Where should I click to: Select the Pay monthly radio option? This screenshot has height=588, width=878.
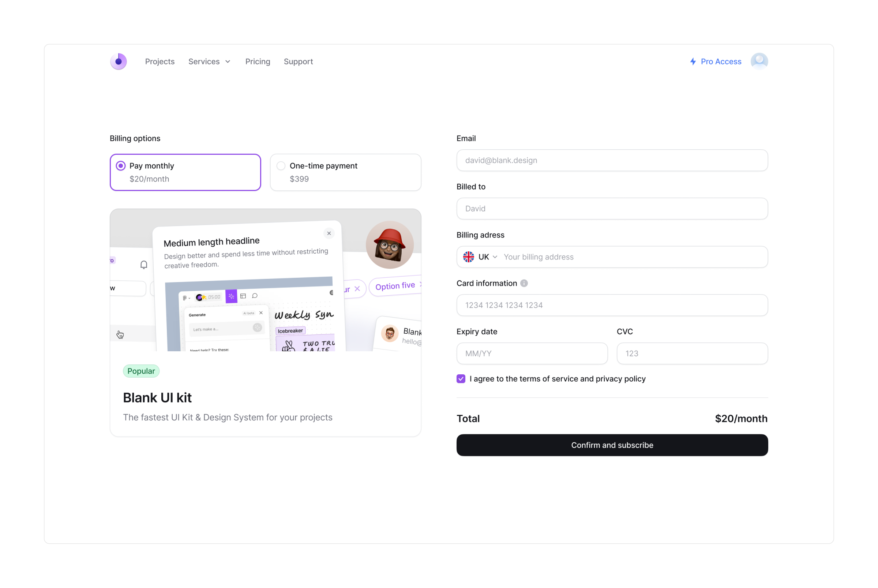121,166
